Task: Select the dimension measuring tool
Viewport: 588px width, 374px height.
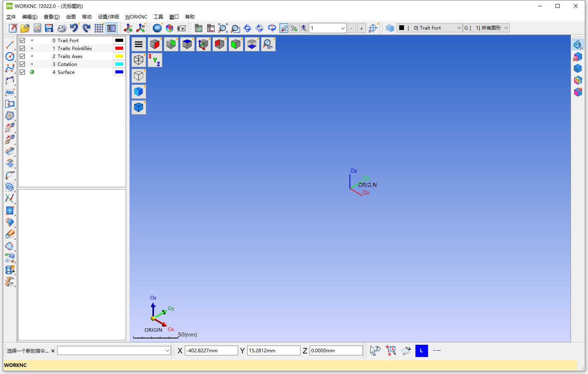Action: pos(10,80)
